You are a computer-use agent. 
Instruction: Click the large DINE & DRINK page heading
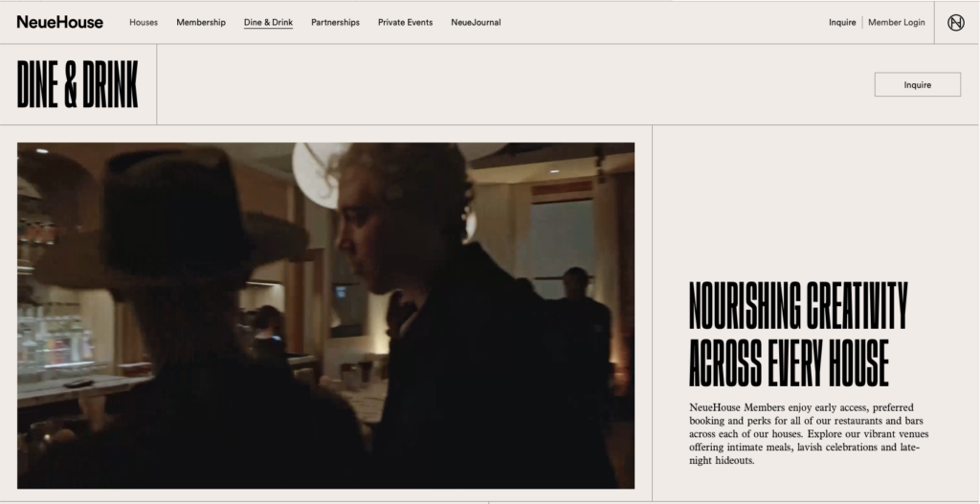tap(78, 85)
